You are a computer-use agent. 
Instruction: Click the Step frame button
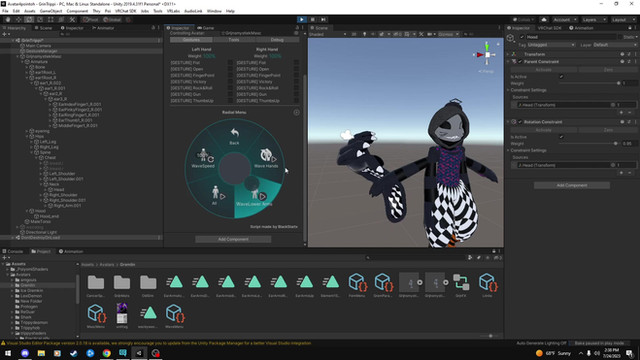coord(323,19)
